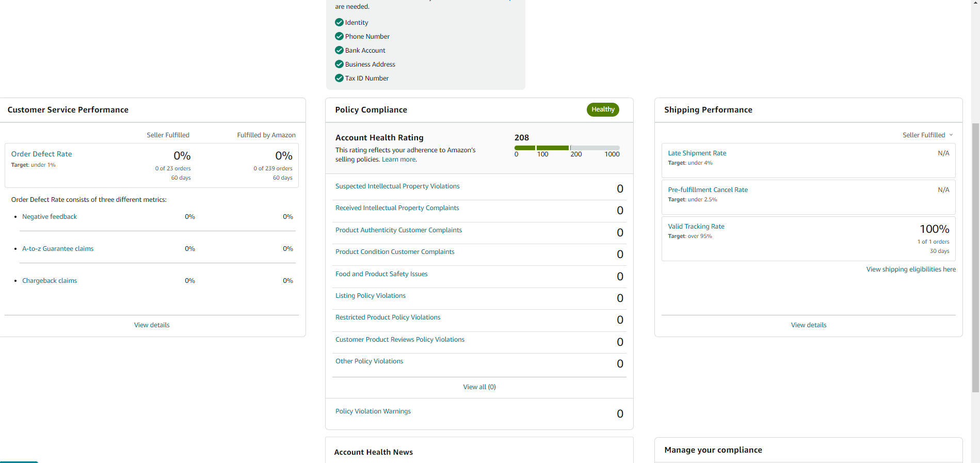Screen dimensions: 980x463
Task: Open Product Authenticity Customer Complaints
Action: click(x=398, y=230)
